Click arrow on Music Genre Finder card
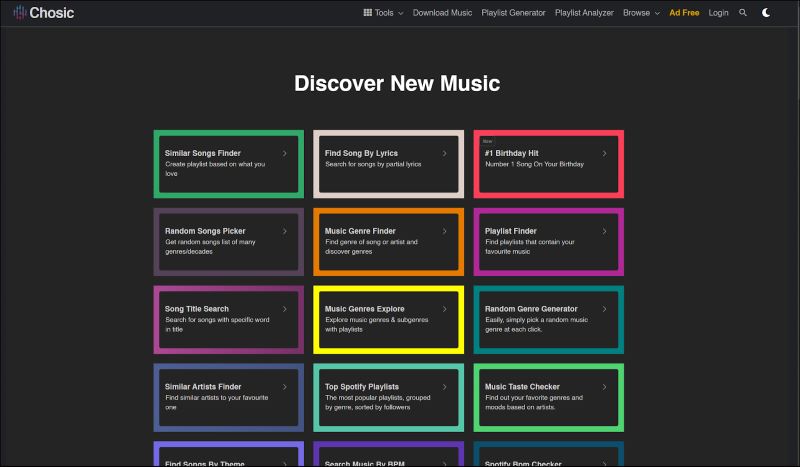Screen dimensions: 800x467 444,231
